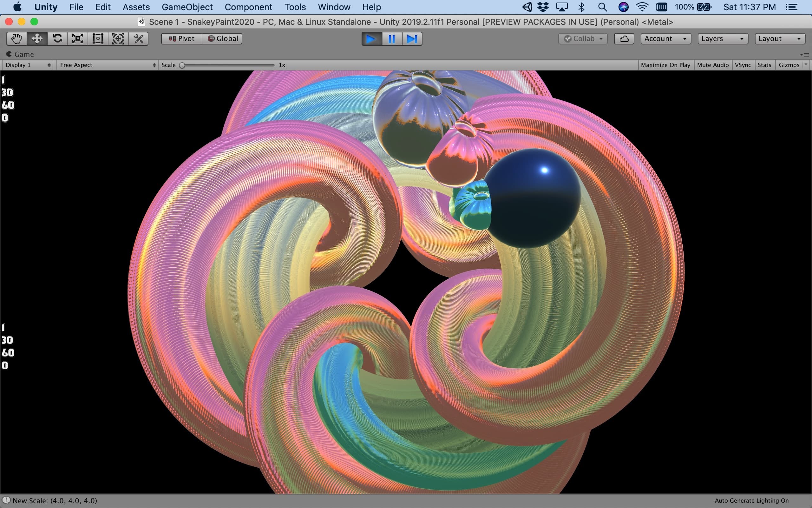Toggle Mute Audio
Image resolution: width=812 pixels, height=508 pixels.
tap(713, 65)
